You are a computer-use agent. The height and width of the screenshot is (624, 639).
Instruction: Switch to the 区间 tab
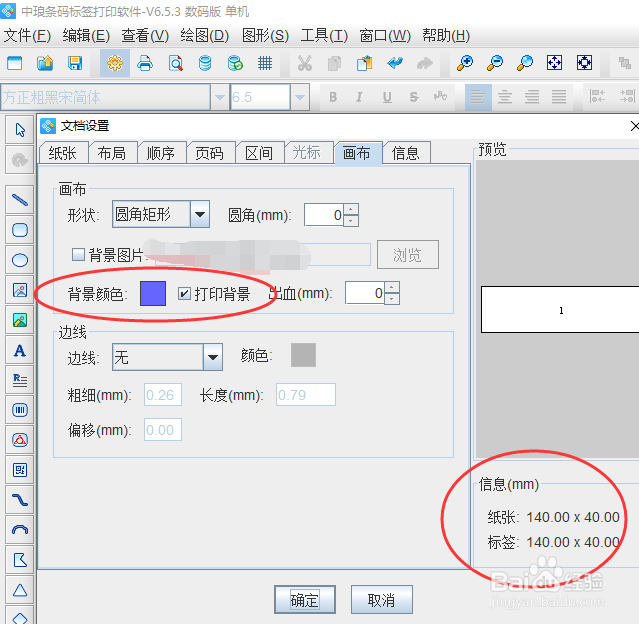[x=259, y=153]
